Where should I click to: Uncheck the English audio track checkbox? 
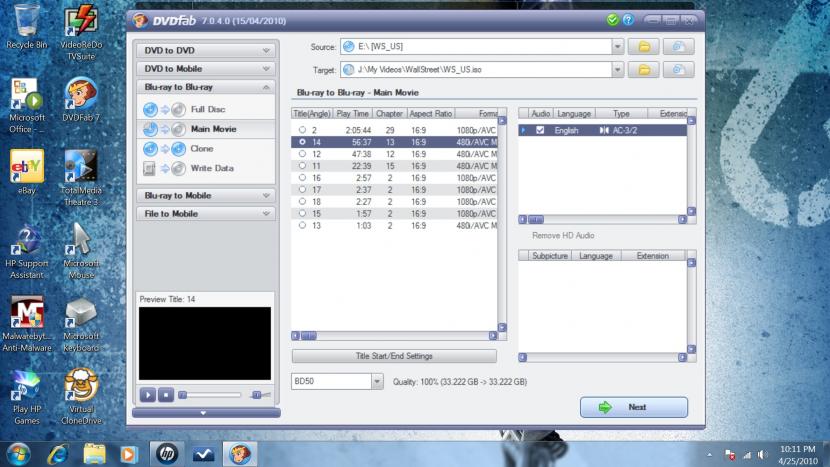540,130
